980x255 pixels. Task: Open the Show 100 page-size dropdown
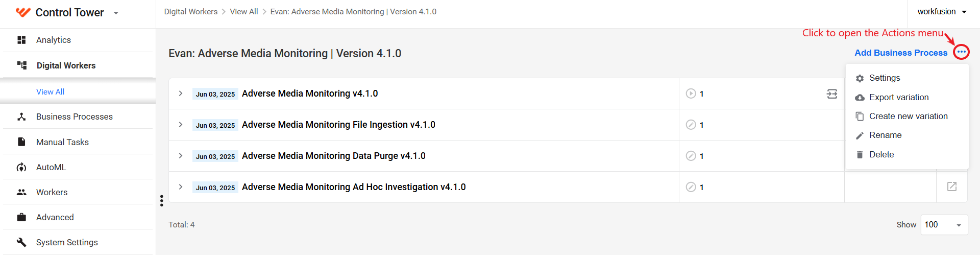pos(944,225)
